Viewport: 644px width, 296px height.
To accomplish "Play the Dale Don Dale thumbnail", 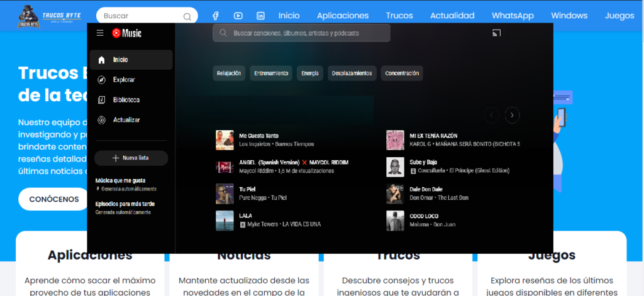I will pyautogui.click(x=395, y=194).
